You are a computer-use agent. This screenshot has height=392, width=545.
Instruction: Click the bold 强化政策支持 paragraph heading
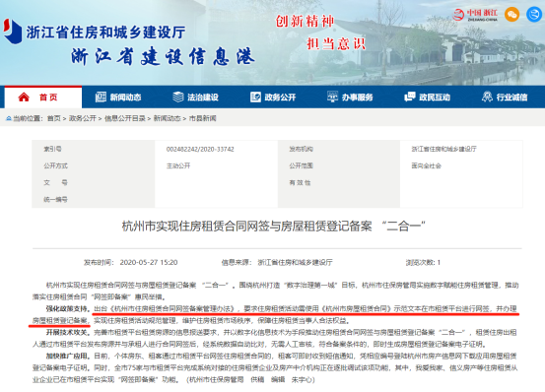(x=68, y=308)
